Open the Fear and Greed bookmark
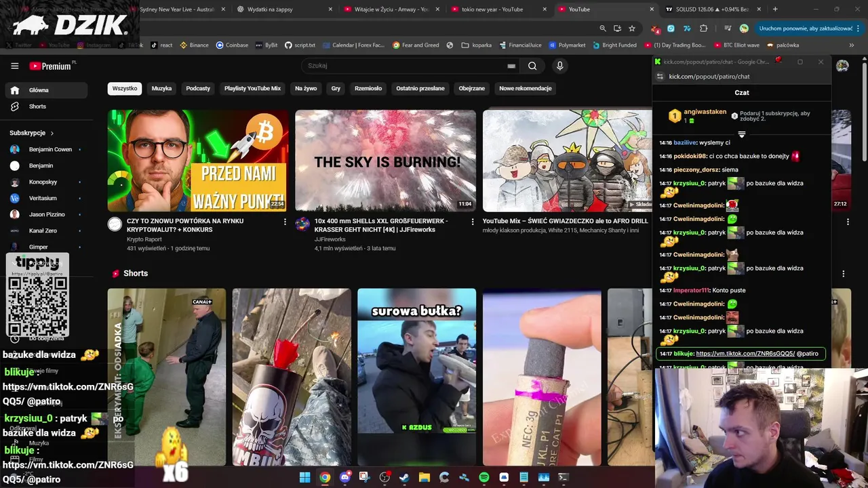 point(415,45)
